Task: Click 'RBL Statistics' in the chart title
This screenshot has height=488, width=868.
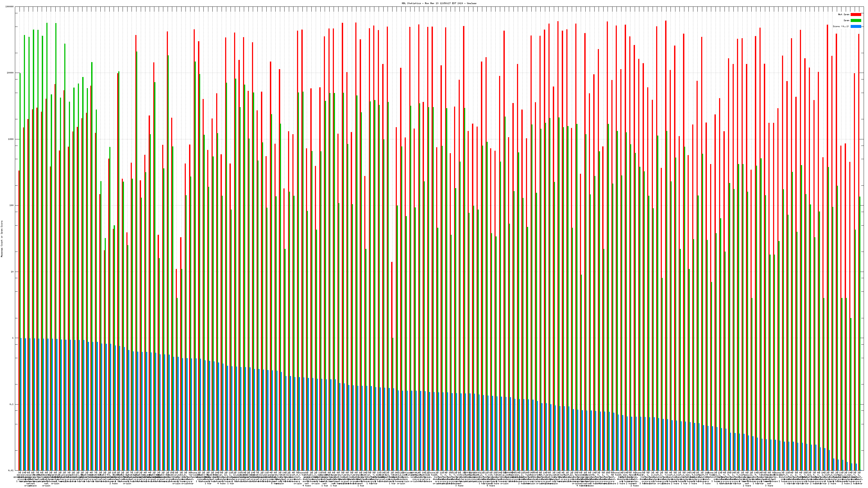Action: click(411, 3)
